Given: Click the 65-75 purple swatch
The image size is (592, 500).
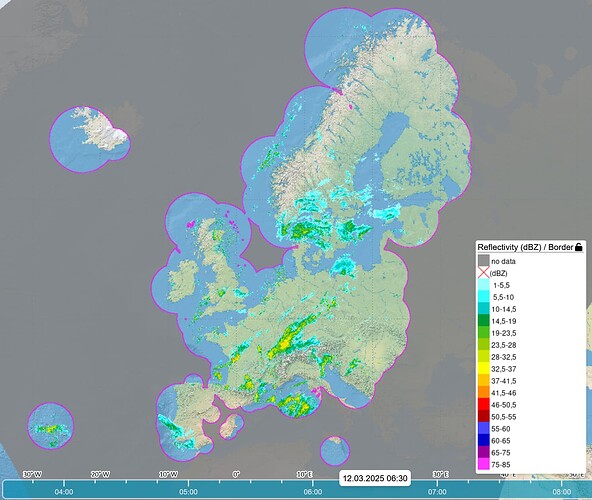Looking at the screenshot, I should [484, 452].
